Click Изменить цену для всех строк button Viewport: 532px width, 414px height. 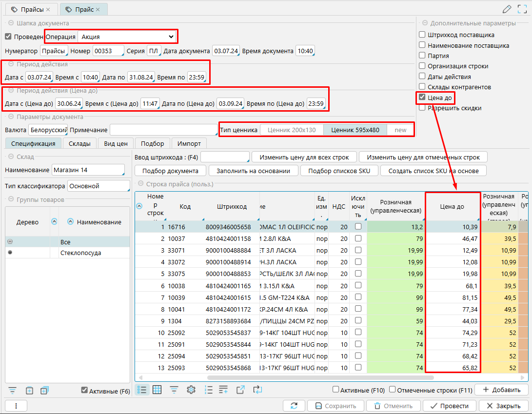[304, 157]
